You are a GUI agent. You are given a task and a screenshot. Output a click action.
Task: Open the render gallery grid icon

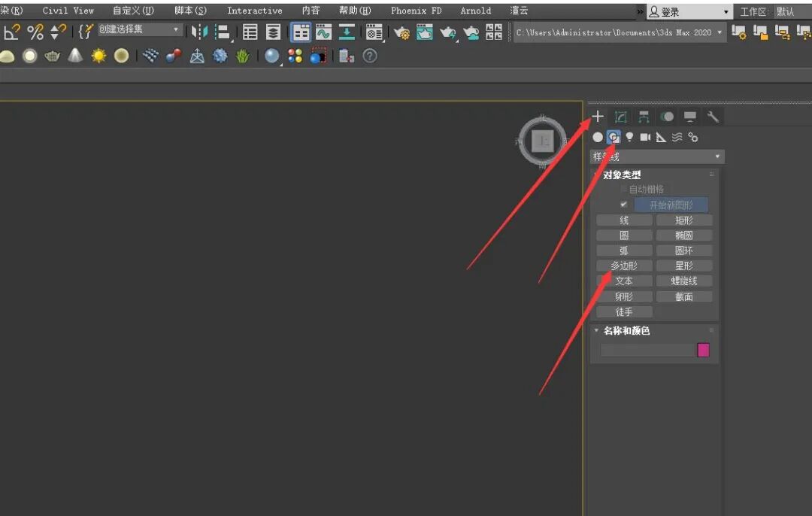(x=494, y=32)
